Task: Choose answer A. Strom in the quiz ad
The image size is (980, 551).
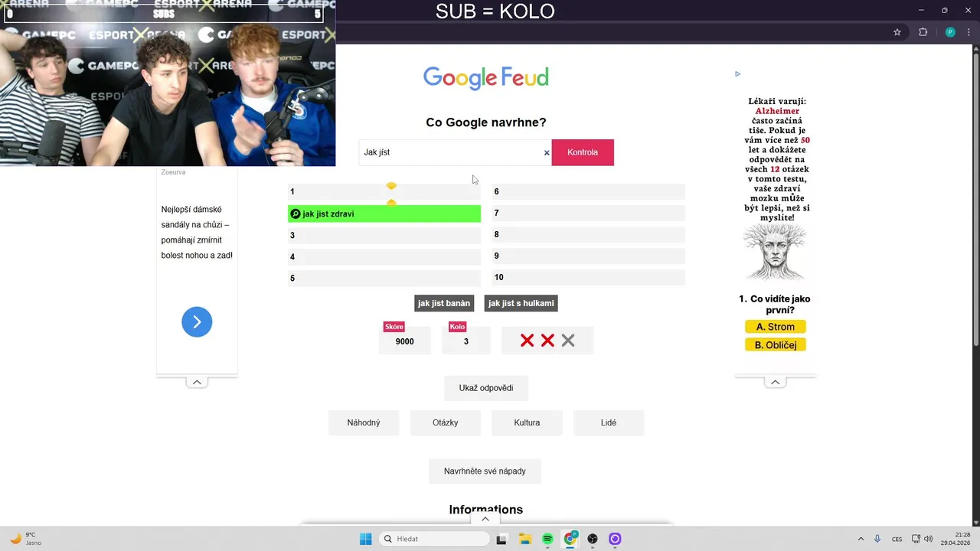Action: [x=776, y=327]
